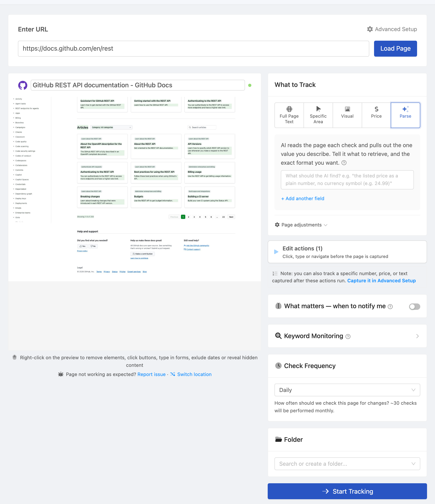Open 'Capture it in Advanced Setup' link

[381, 281]
